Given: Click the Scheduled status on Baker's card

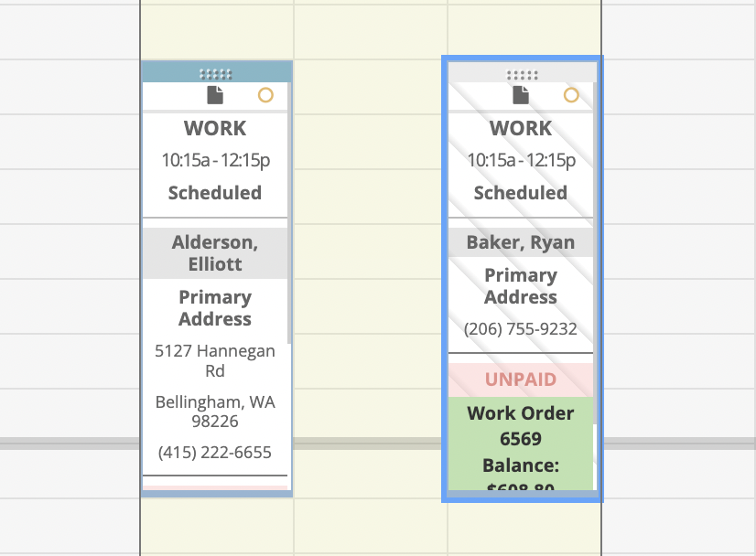Looking at the screenshot, I should click(x=521, y=193).
